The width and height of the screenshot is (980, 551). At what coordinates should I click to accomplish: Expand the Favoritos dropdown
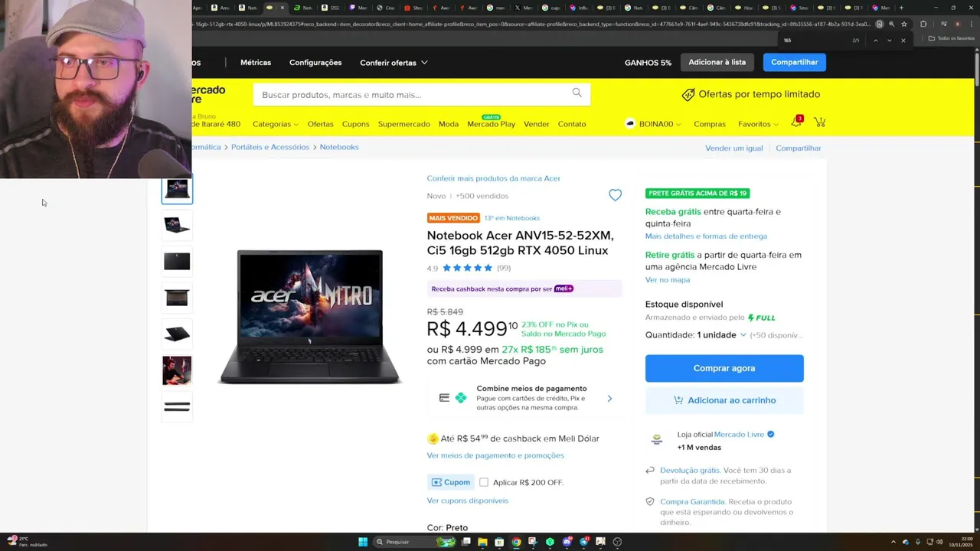click(x=758, y=124)
